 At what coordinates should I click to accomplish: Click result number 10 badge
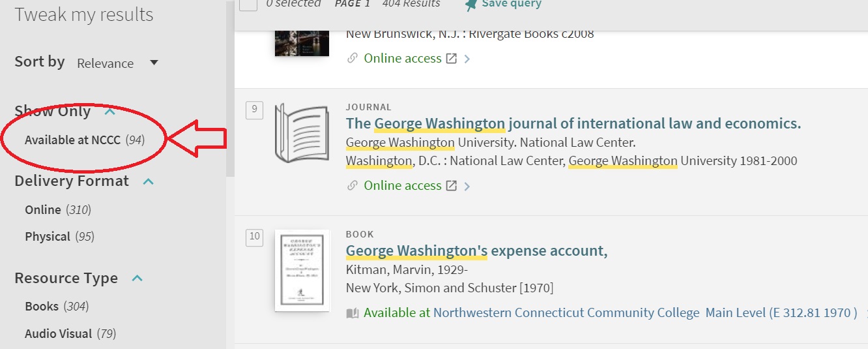pyautogui.click(x=254, y=237)
